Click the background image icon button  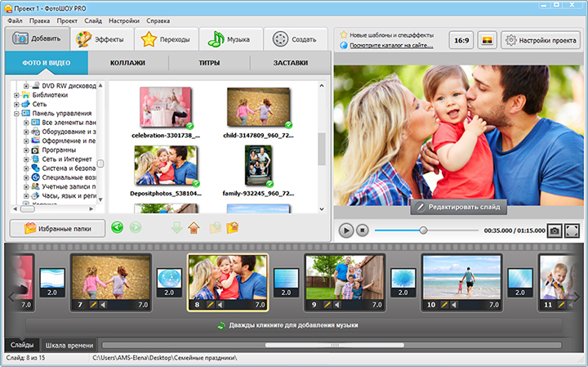tap(487, 40)
